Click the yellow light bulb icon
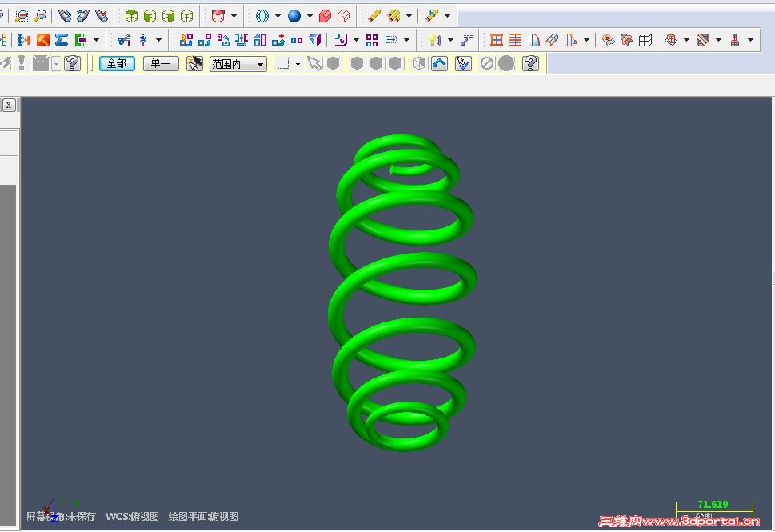This screenshot has height=532, width=775. 435,40
